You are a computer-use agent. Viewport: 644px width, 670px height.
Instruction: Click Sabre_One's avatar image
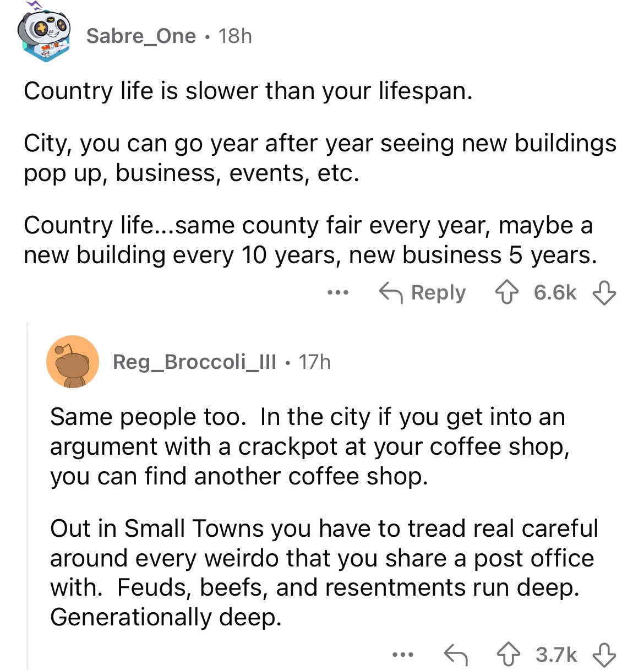tap(45, 36)
